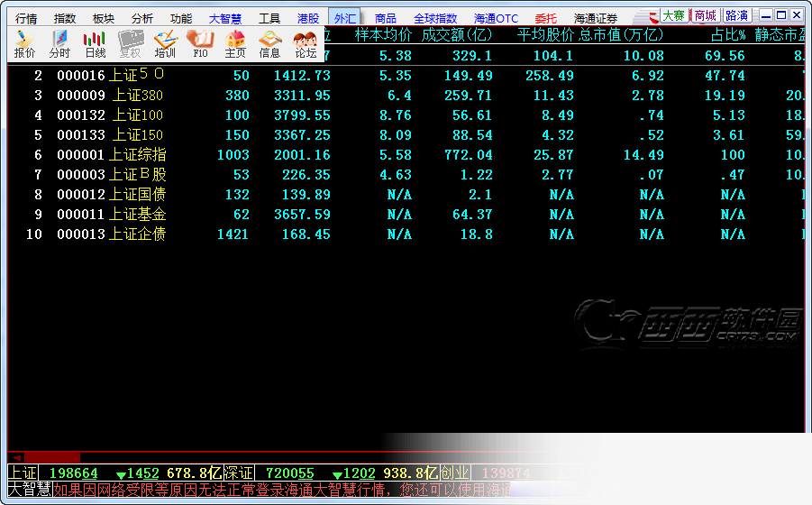Screen dimensions: 812x505
Task: Click the scrolling red notice message
Action: [x=282, y=490]
